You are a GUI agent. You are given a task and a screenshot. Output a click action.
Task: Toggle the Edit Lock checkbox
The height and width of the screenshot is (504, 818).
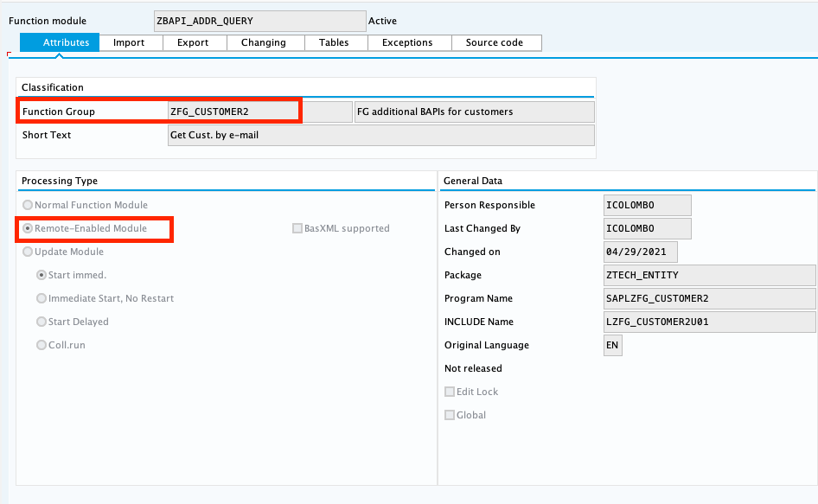coord(450,392)
